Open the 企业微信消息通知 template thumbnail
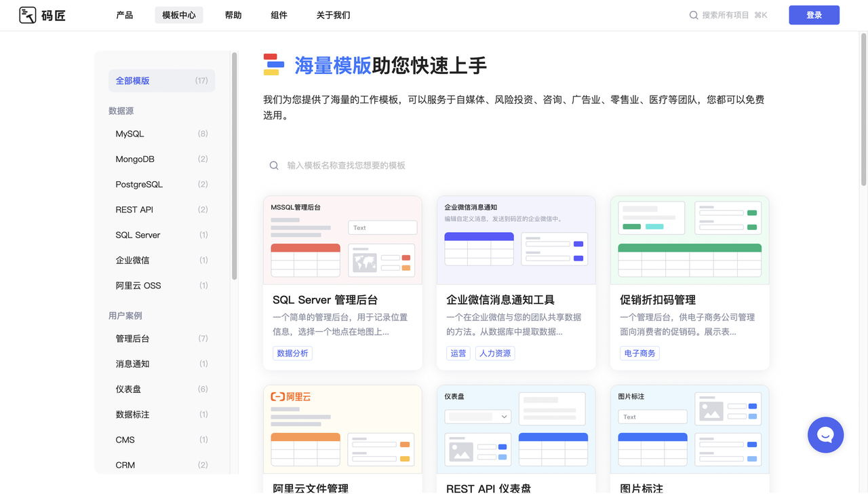 point(516,240)
